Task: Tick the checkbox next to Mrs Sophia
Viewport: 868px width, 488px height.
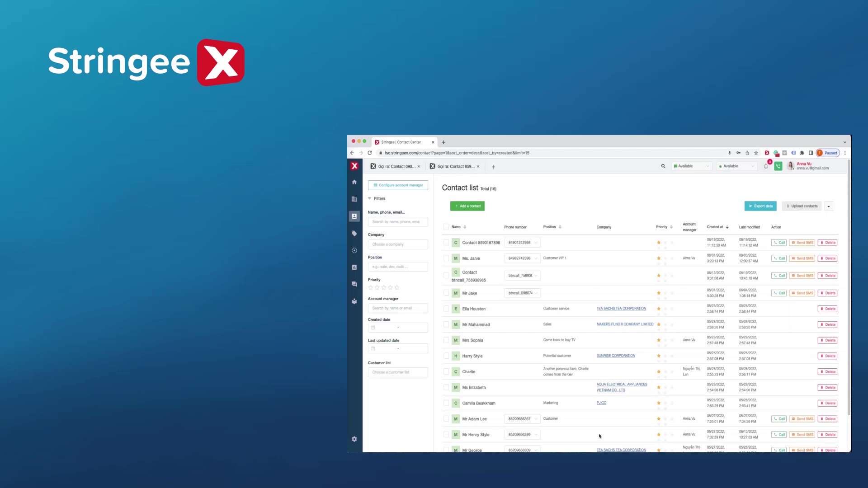Action: point(446,340)
